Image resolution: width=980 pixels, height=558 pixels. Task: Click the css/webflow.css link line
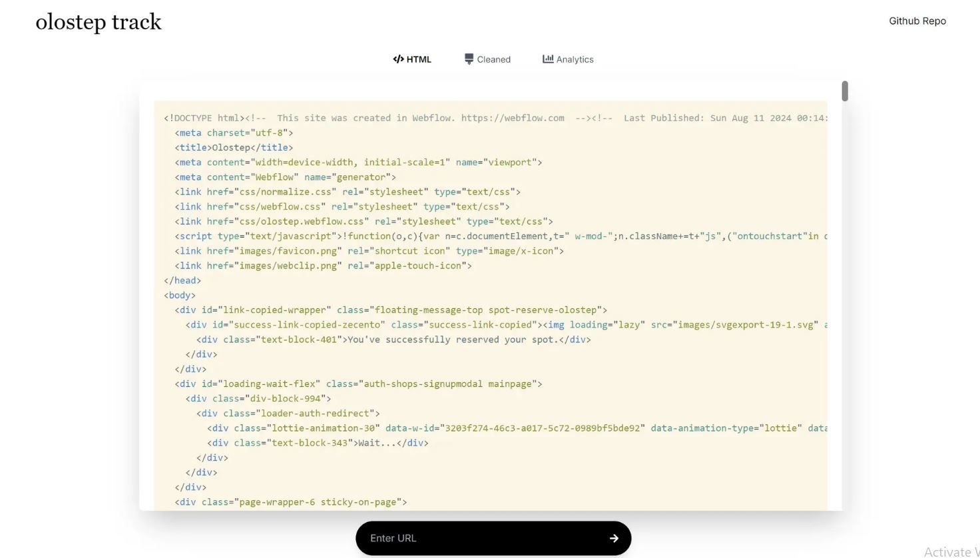pyautogui.click(x=342, y=206)
